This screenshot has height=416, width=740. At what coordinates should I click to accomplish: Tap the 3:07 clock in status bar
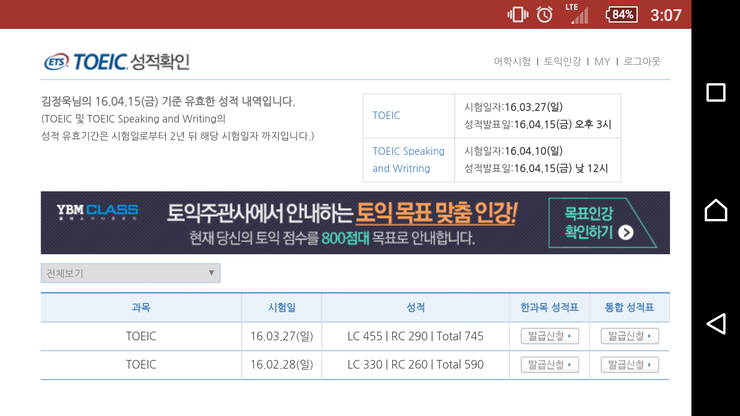coord(666,15)
